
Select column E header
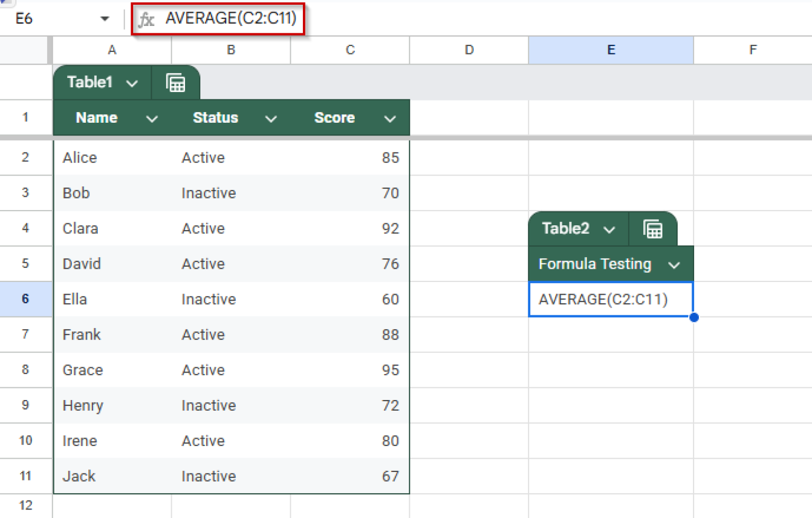tap(611, 50)
